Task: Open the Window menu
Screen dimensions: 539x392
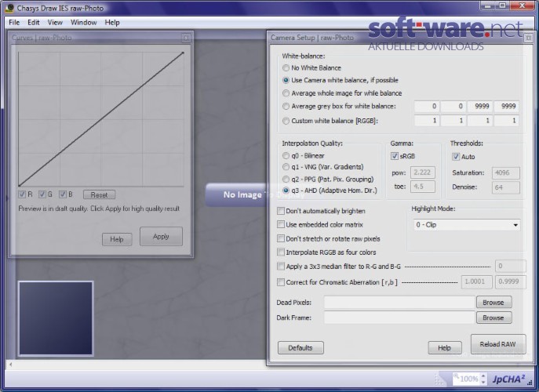Action: [x=83, y=22]
